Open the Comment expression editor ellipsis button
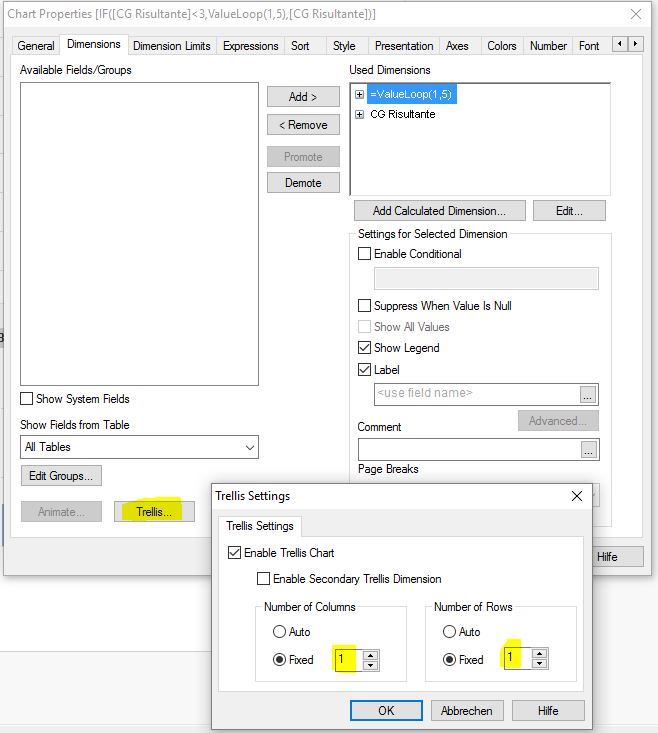The height and width of the screenshot is (733, 658). [x=588, y=450]
